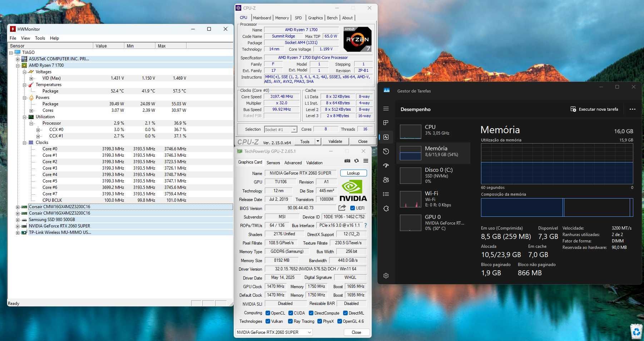Open Task Manager navigation hamburger menu
The width and height of the screenshot is (644, 341).
pyautogui.click(x=386, y=109)
